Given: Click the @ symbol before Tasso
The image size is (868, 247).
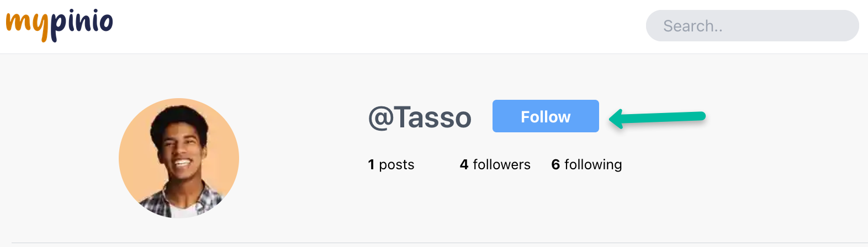Looking at the screenshot, I should point(380,117).
